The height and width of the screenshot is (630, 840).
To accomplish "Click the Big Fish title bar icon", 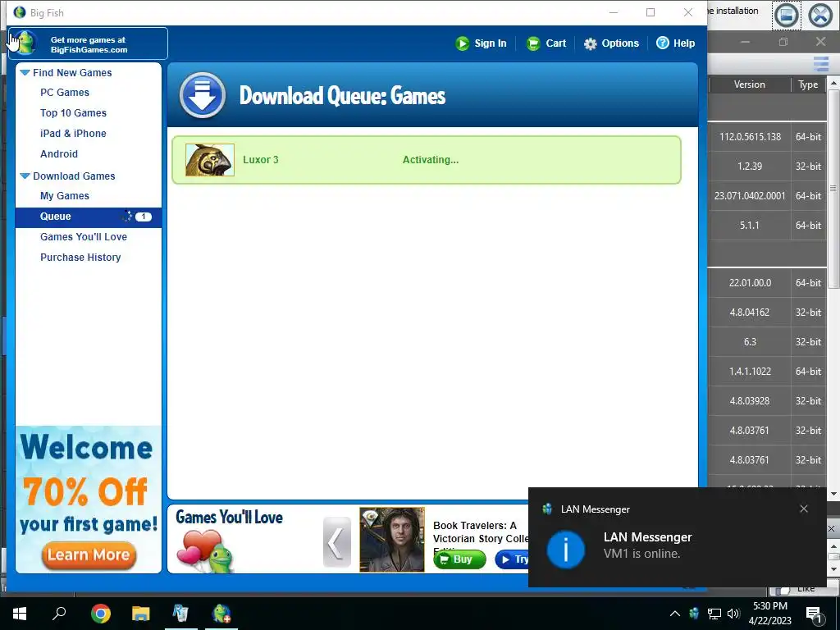I will pyautogui.click(x=20, y=12).
